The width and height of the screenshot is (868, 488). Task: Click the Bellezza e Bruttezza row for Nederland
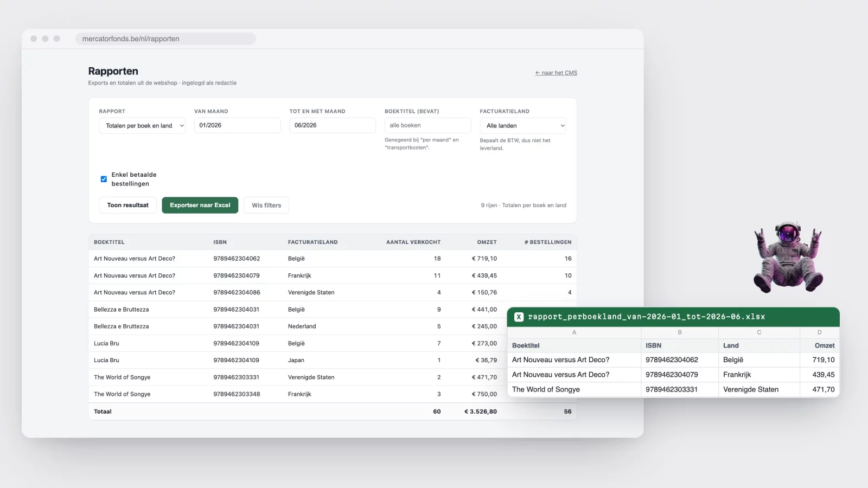[x=333, y=326]
